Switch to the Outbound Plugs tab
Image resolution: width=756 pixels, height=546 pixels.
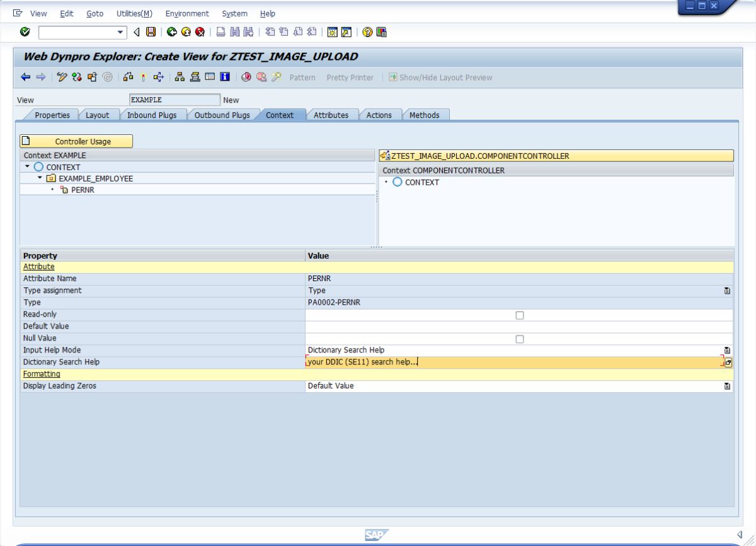[x=222, y=115]
